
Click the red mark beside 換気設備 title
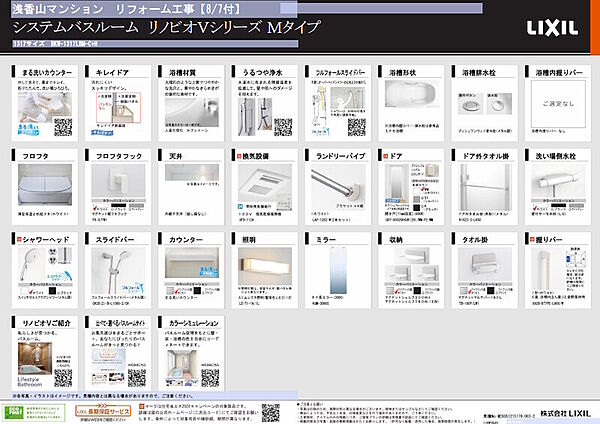pos(239,156)
